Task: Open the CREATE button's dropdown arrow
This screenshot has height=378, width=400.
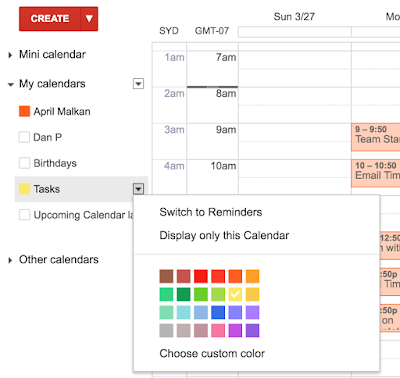Action: 89,19
